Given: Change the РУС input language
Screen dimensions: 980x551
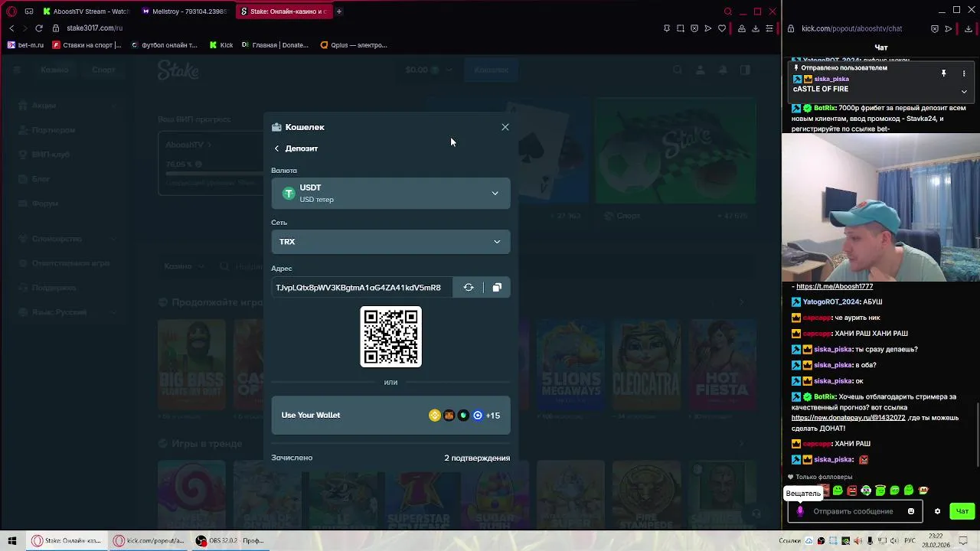Looking at the screenshot, I should tap(910, 540).
